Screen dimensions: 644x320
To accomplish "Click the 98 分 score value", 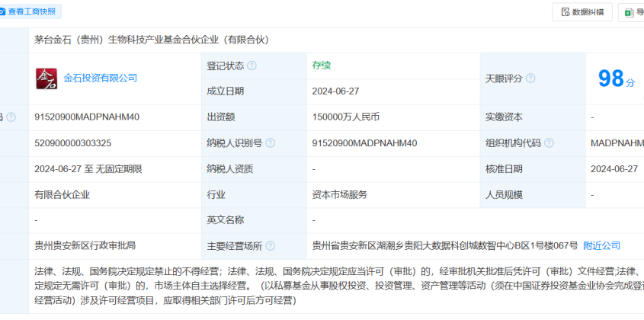I will [616, 78].
